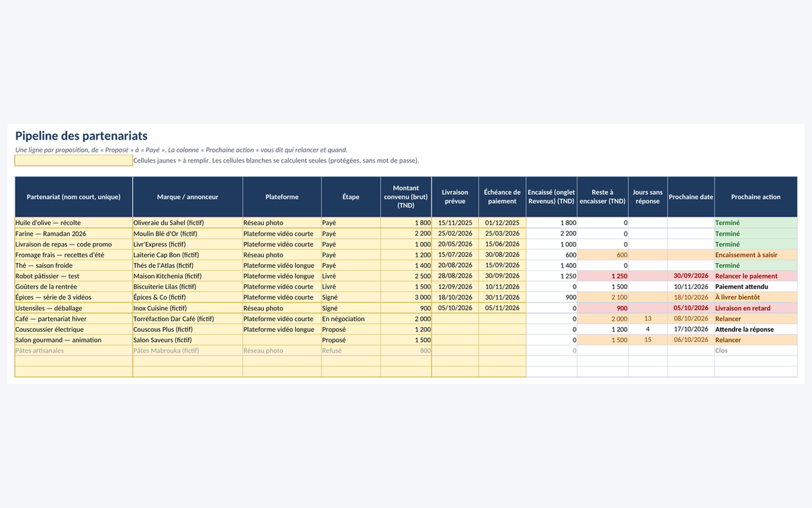Select the "Inox Cuisine (fictif)" brand cell
This screenshot has height=508, width=812.
click(187, 308)
